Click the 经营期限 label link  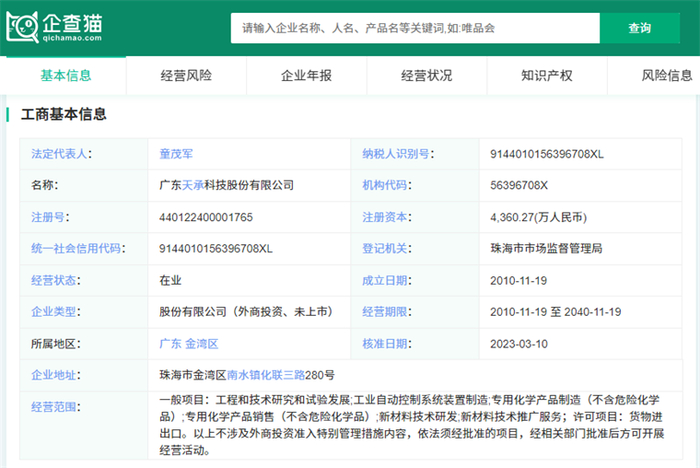pyautogui.click(x=384, y=312)
